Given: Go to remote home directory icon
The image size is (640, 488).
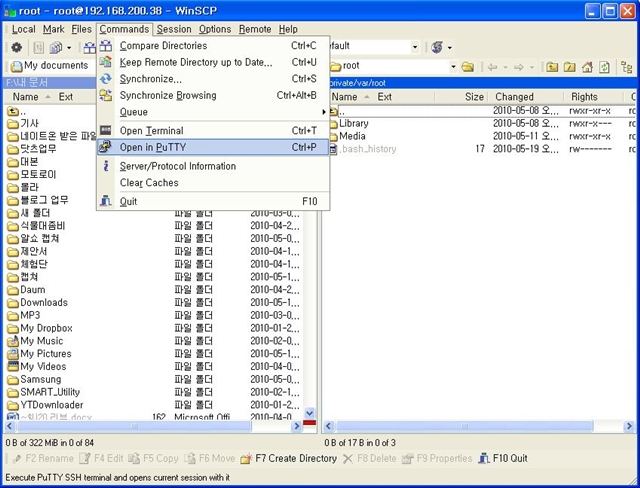Looking at the screenshot, I should pyautogui.click(x=587, y=67).
